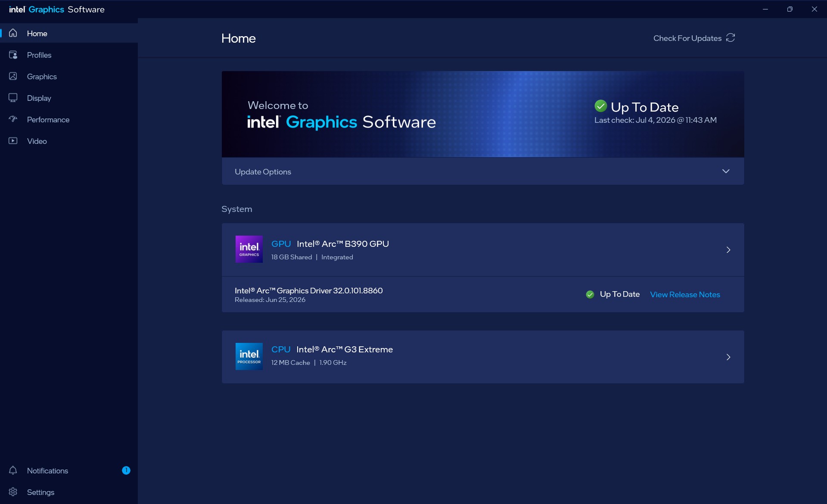Click the green checkmark beside Up To Date banner
The image size is (827, 504).
tap(600, 106)
